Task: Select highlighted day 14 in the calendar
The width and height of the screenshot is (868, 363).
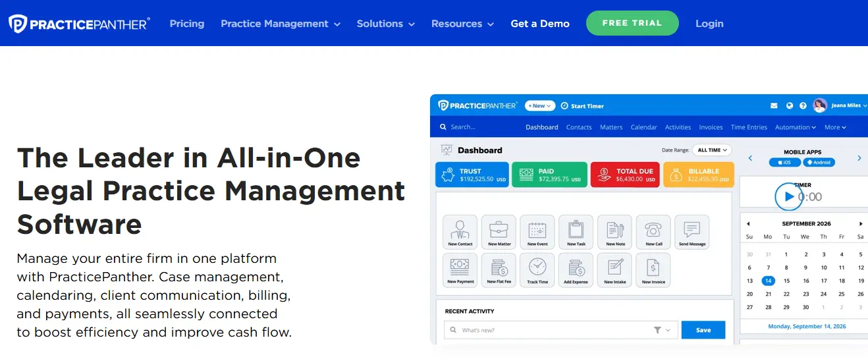Action: pyautogui.click(x=768, y=281)
